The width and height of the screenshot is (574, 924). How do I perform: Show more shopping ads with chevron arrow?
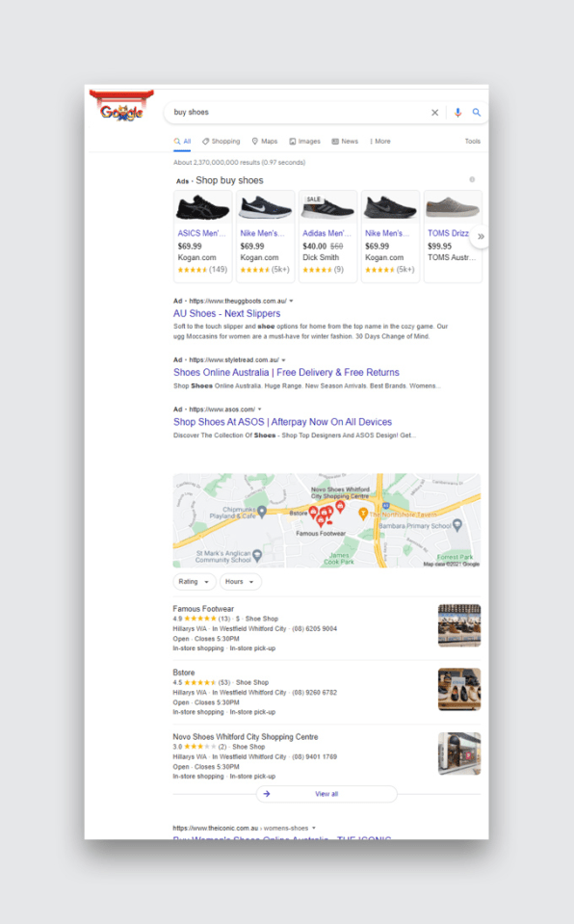pos(481,236)
